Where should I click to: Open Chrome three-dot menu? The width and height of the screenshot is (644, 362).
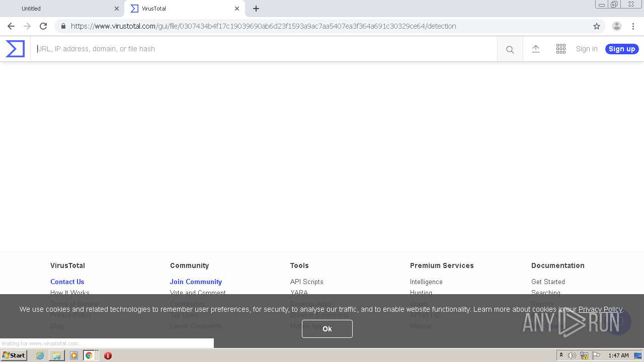(x=633, y=26)
